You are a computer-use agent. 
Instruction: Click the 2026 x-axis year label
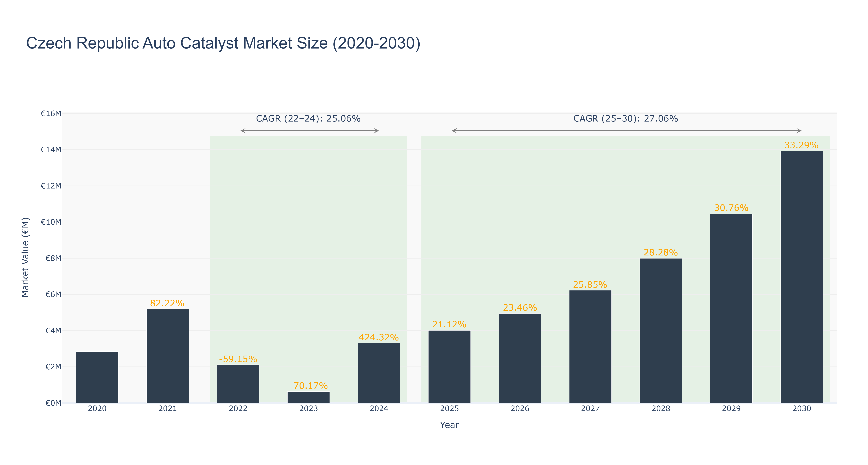[520, 409]
